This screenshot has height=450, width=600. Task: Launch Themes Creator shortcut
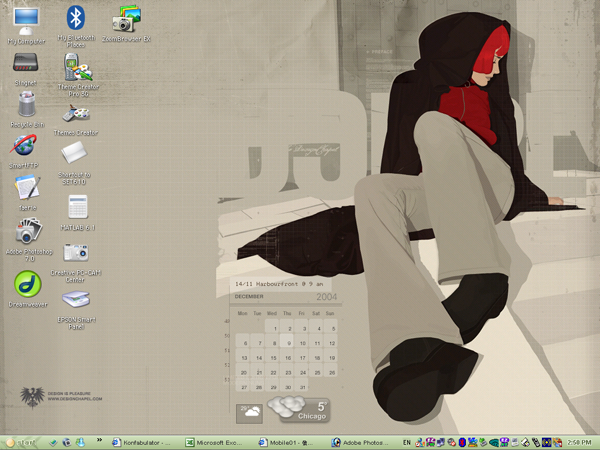(76, 119)
